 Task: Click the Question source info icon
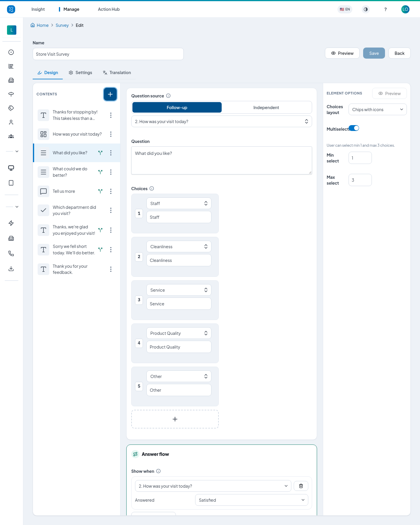(x=168, y=96)
